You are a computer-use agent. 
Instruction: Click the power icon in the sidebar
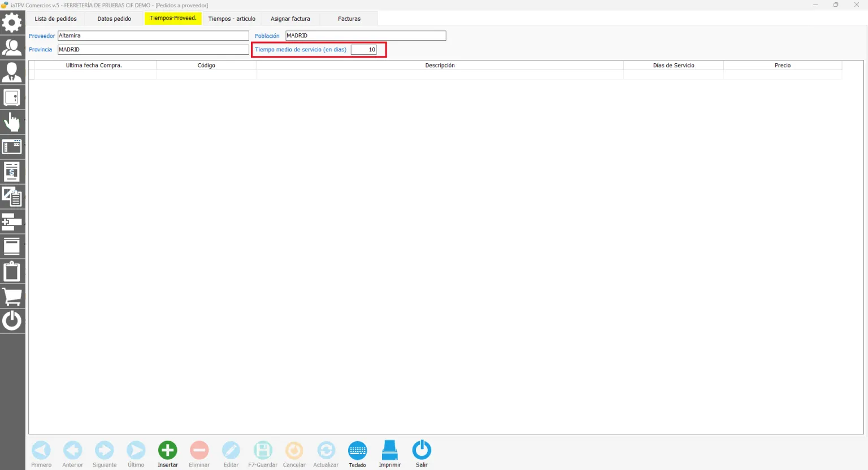(12, 321)
